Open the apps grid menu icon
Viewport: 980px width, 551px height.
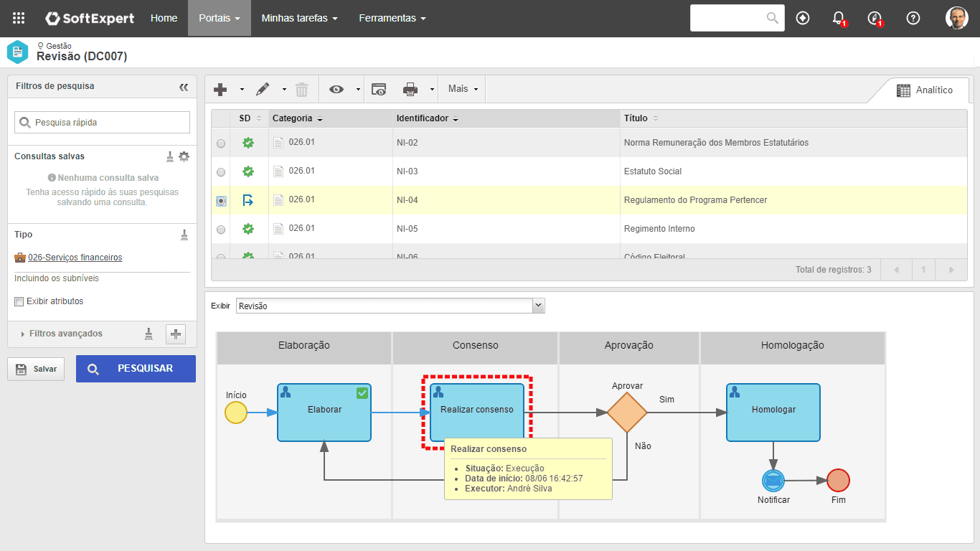19,18
